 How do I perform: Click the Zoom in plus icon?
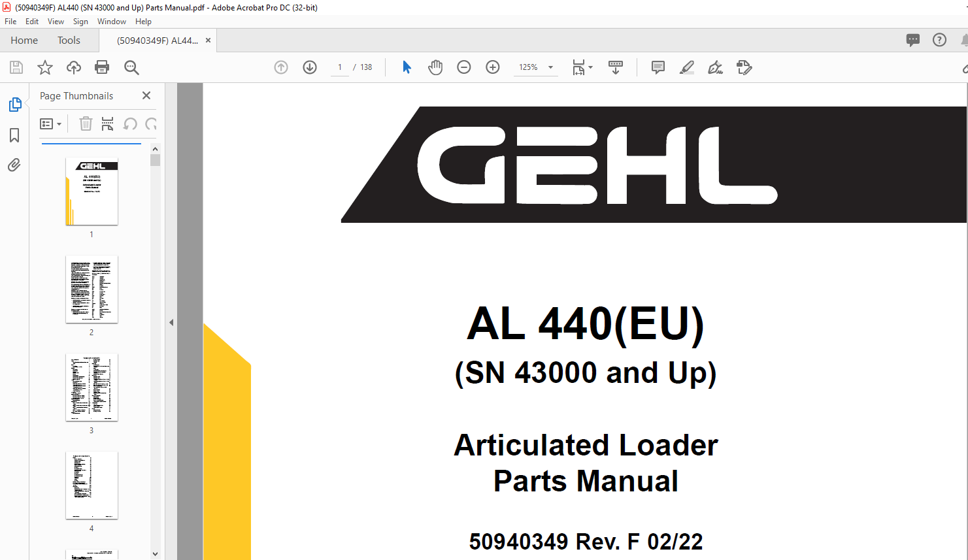pos(493,67)
